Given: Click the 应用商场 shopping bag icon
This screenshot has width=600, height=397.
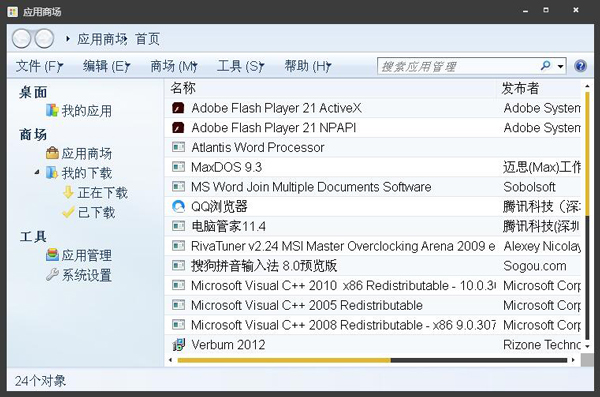Looking at the screenshot, I should coord(52,153).
